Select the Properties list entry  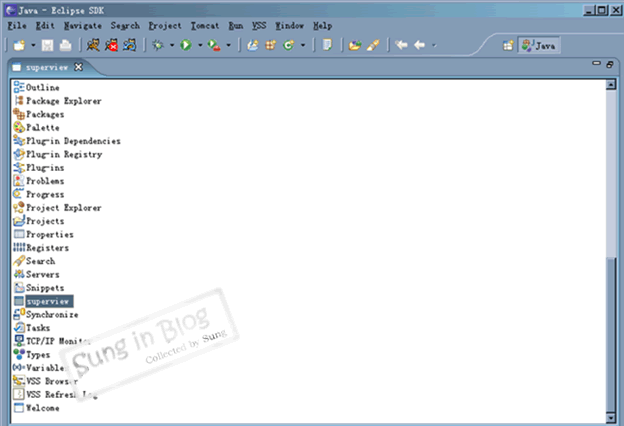(43, 234)
